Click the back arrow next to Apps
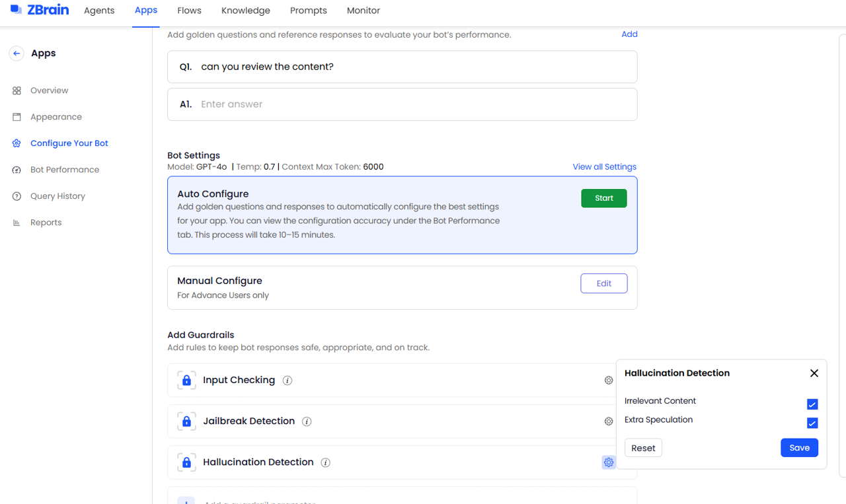 (17, 54)
